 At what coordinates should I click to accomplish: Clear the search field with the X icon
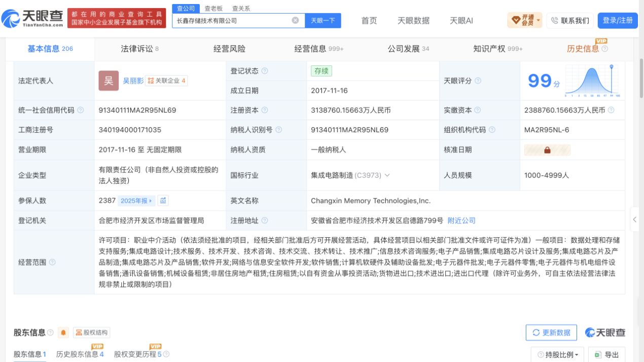[295, 21]
